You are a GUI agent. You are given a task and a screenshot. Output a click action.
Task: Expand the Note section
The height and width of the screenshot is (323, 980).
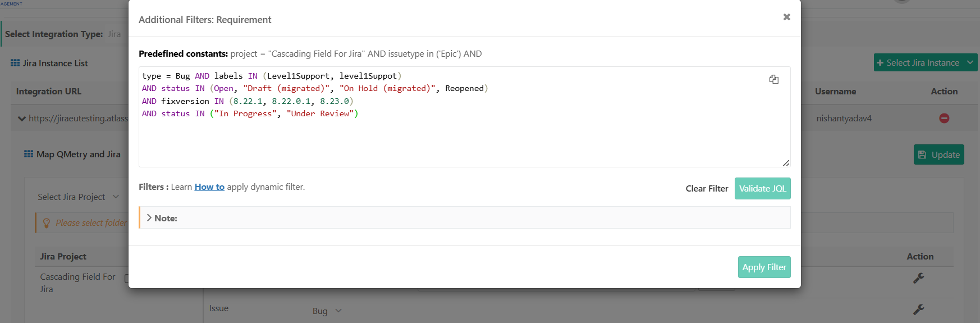tap(149, 218)
